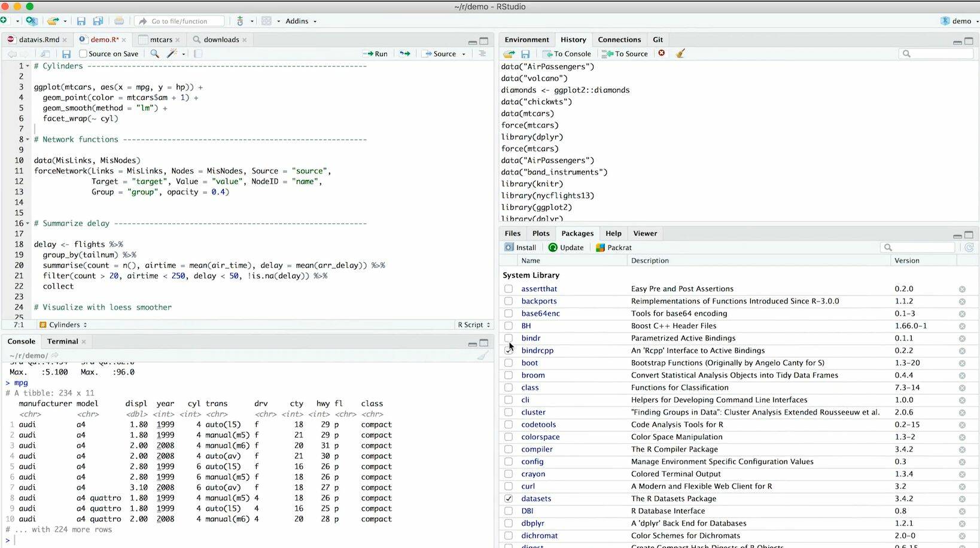Show in new window icon in editor toolbar
Viewport: 980px width, 548px height.
point(45,54)
